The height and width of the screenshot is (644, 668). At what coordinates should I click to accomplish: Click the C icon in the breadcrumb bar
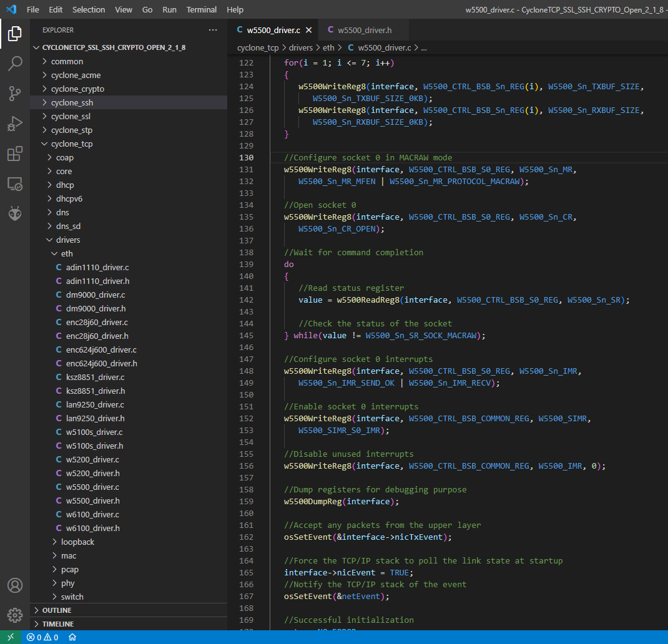tap(351, 47)
